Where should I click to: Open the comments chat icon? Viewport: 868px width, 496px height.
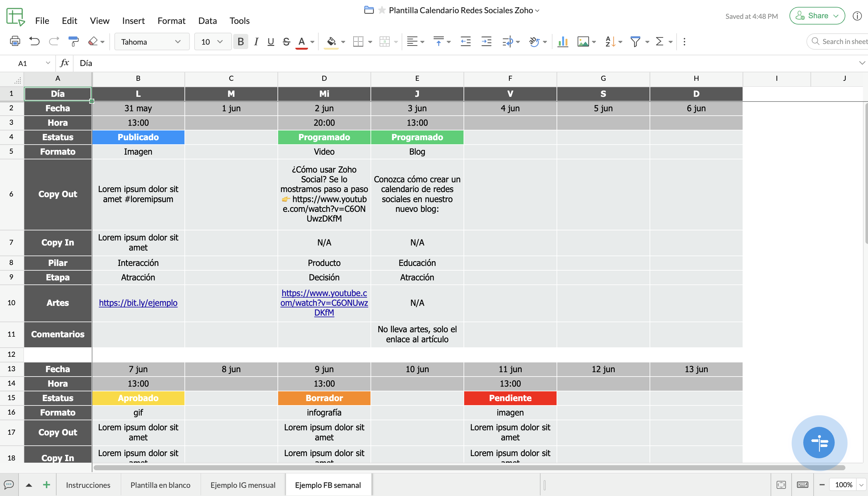pos(9,484)
